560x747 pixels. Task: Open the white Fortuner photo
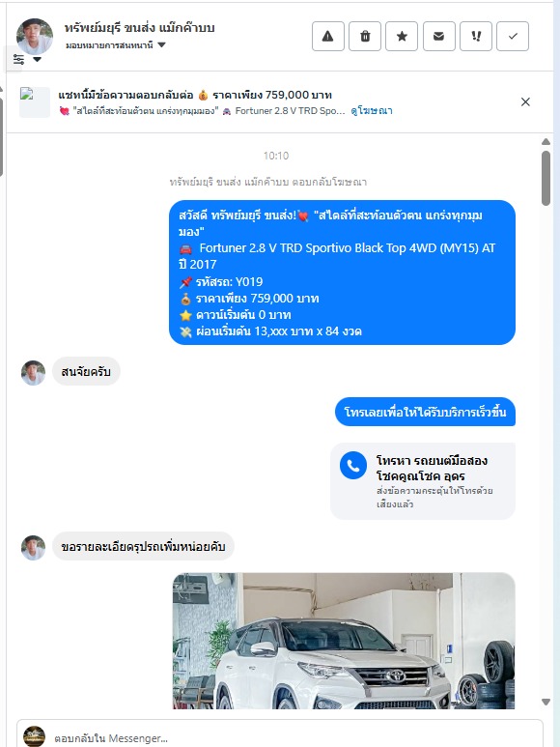[x=344, y=641]
